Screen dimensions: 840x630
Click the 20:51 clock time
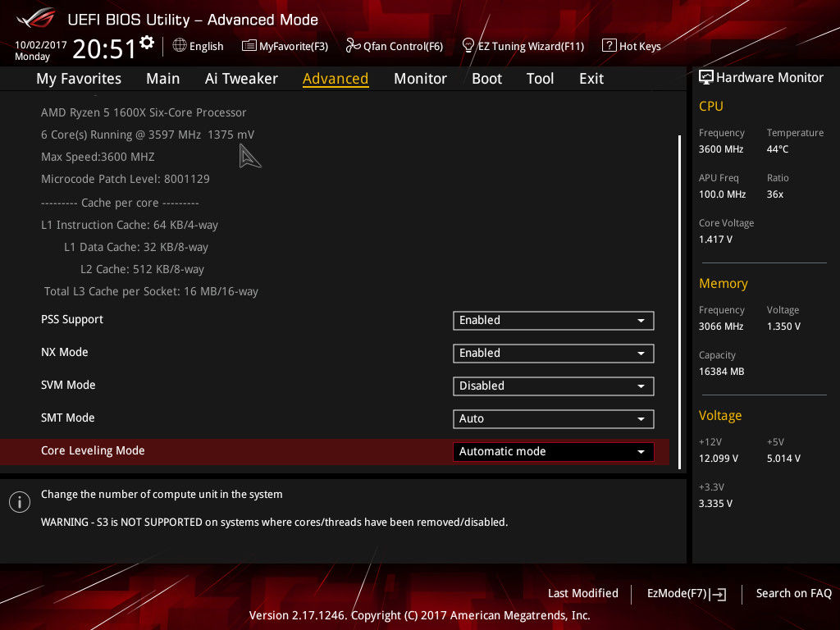pyautogui.click(x=104, y=48)
